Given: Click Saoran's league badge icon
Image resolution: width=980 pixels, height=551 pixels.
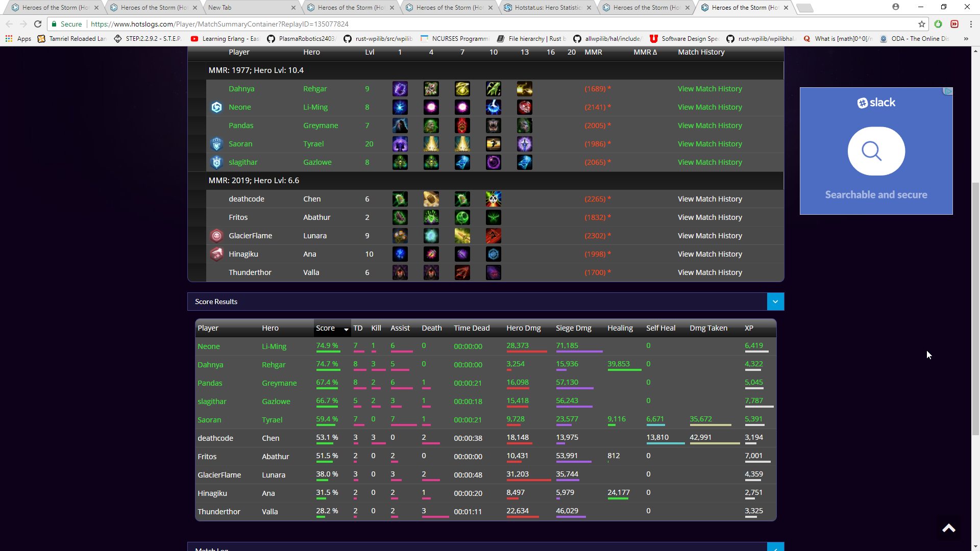Looking at the screenshot, I should (217, 144).
